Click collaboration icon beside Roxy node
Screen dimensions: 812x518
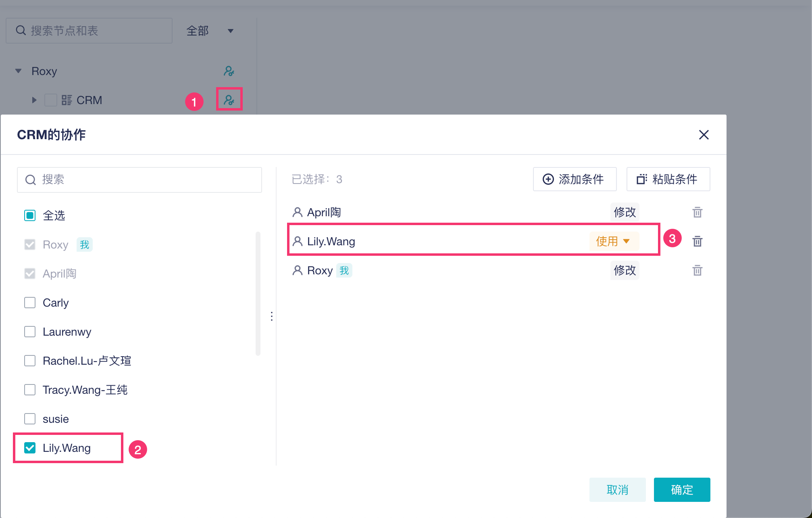click(x=229, y=71)
